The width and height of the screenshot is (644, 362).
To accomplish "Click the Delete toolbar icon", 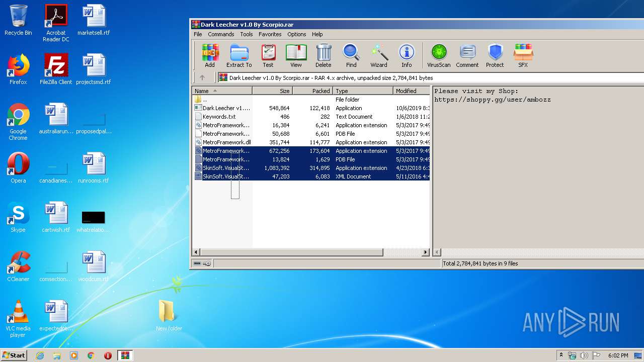I will pyautogui.click(x=324, y=56).
